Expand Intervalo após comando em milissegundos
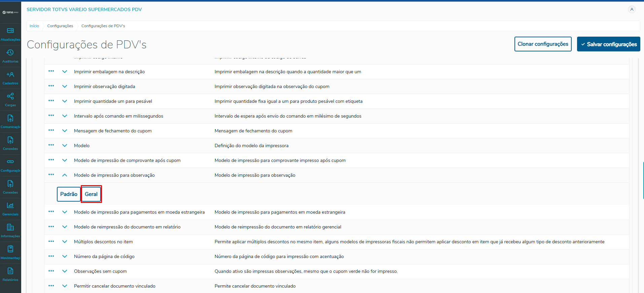The width and height of the screenshot is (644, 293). pos(65,116)
